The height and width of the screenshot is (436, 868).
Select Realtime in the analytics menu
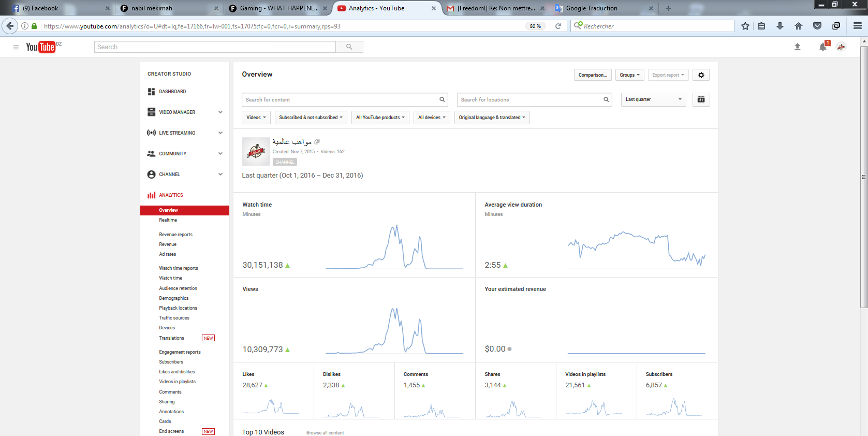pyautogui.click(x=168, y=220)
